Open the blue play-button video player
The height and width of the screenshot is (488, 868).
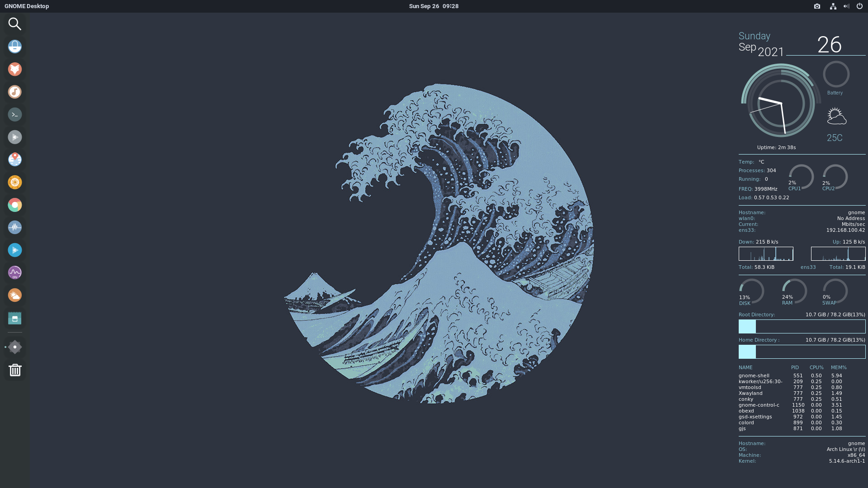[15, 250]
